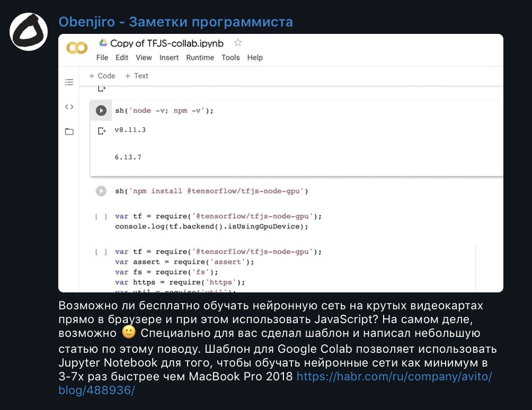Click the var https = require('https') line
The image size is (532, 410).
[x=180, y=282]
